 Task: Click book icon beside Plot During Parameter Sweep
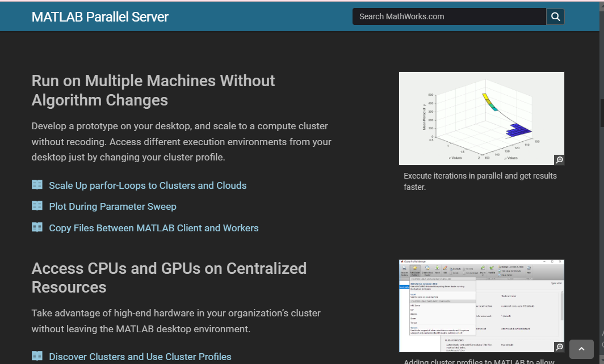point(37,206)
